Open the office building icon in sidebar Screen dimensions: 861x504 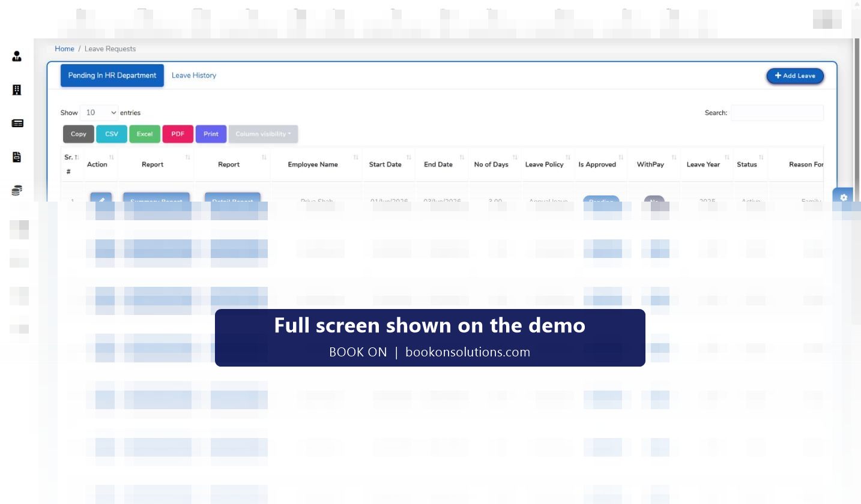pos(17,90)
